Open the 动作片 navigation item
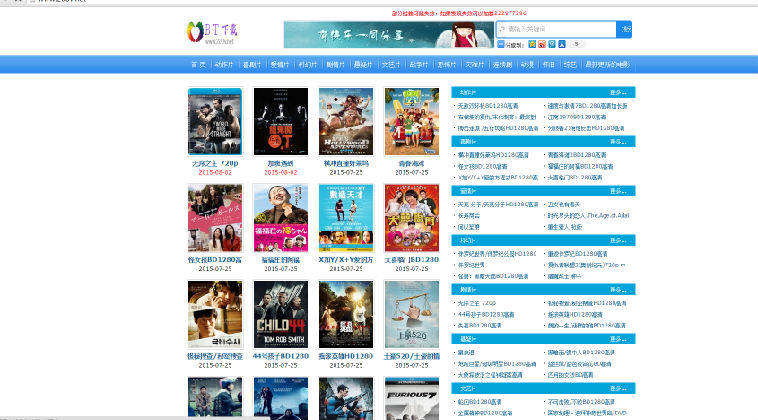This screenshot has width=758, height=420. (224, 64)
